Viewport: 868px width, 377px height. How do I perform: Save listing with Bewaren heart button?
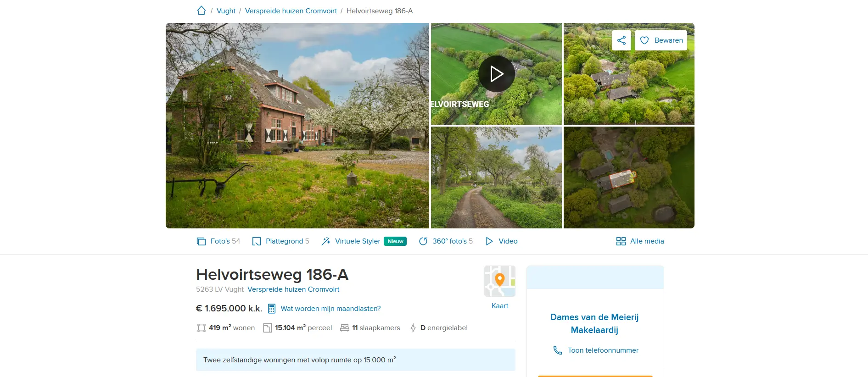(661, 40)
